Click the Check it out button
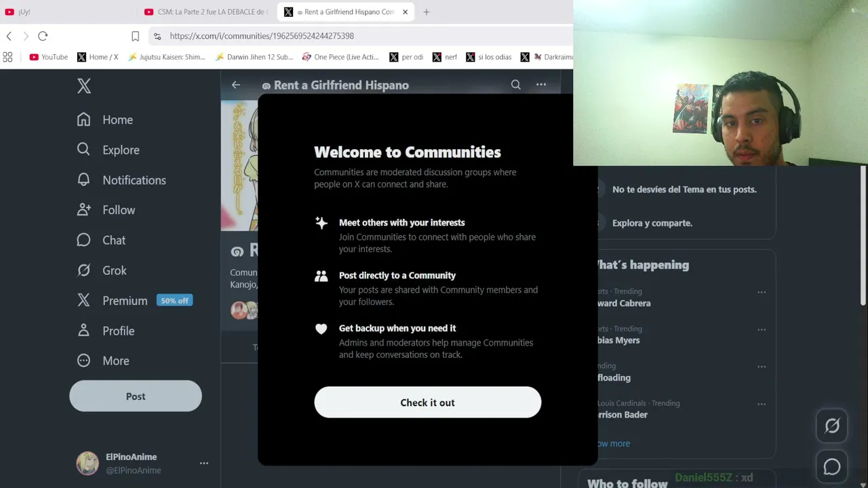 (x=428, y=403)
